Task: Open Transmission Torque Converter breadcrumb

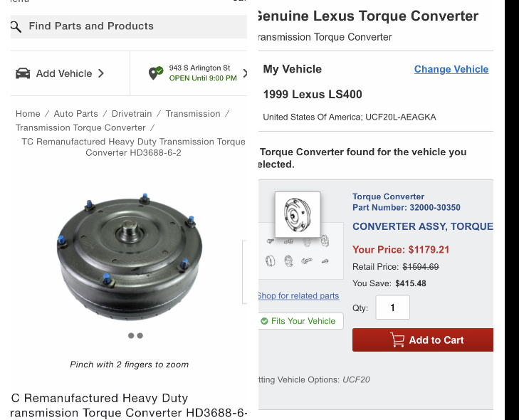Action: [80, 127]
